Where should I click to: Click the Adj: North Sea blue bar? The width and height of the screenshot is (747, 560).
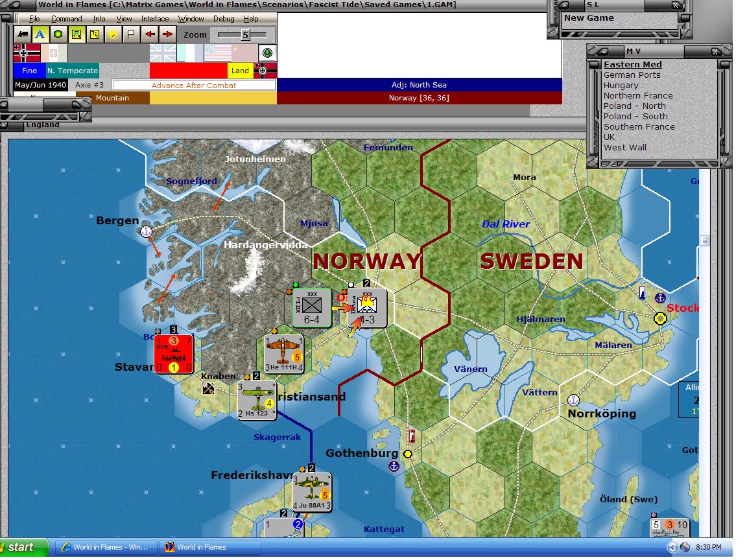(x=419, y=85)
